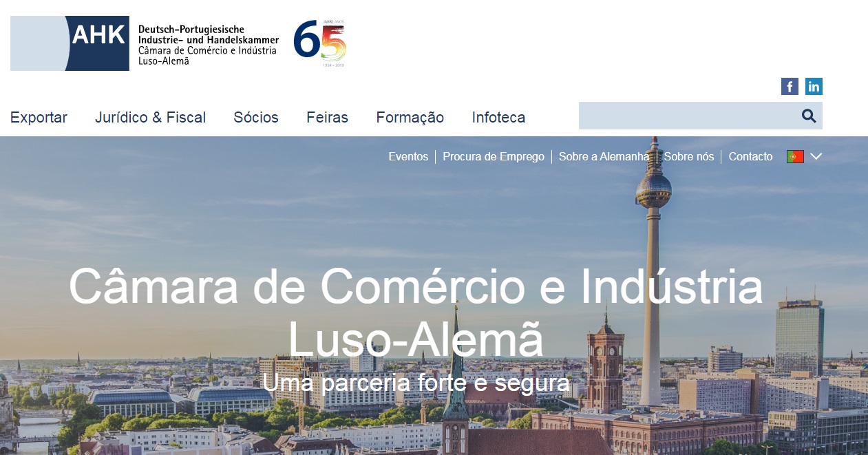Viewport: 868px width, 455px height.
Task: Open the Feiras menu
Action: pyautogui.click(x=327, y=118)
